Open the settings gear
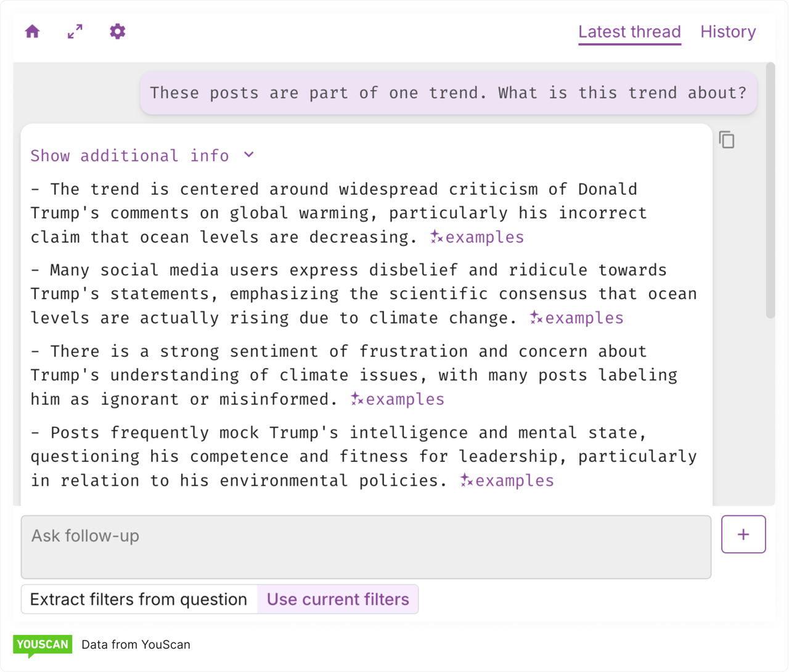Screen dimensions: 789x672 pos(117,31)
